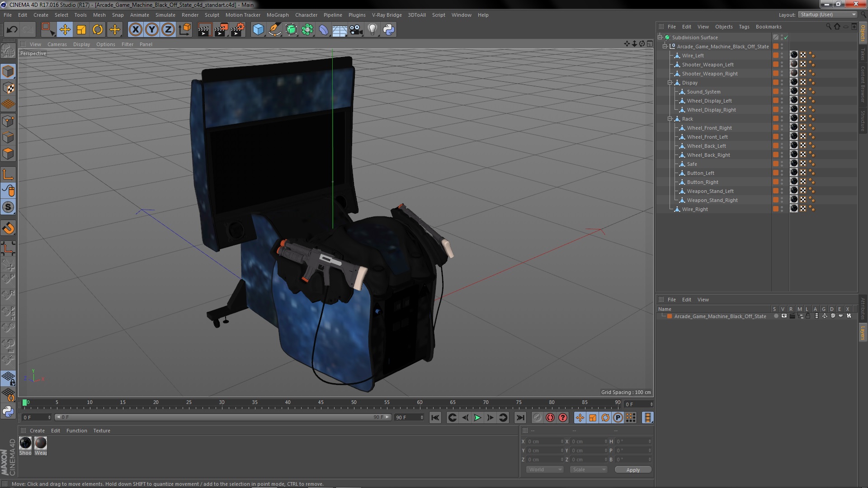Image resolution: width=868 pixels, height=488 pixels.
Task: Open viewport Cameras menu
Action: [x=57, y=44]
